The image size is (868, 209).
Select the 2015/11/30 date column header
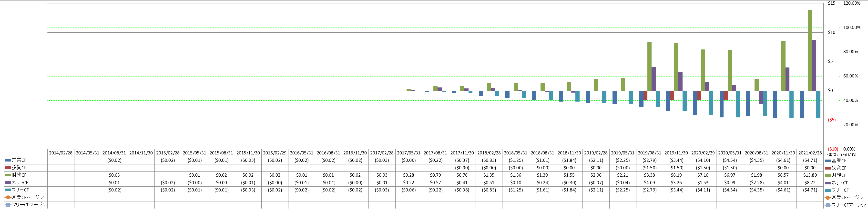click(248, 153)
